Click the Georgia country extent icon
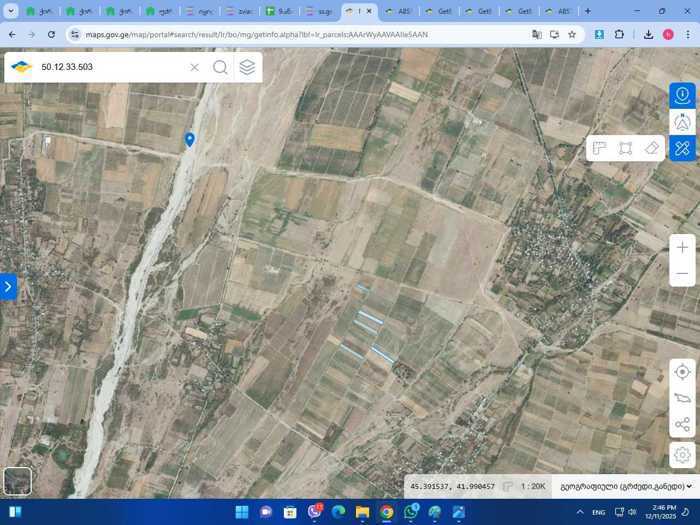This screenshot has width=700, height=525. 682,398
